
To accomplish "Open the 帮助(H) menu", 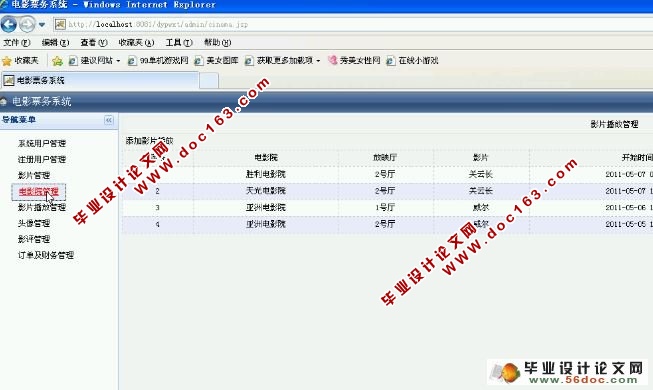I will point(217,42).
